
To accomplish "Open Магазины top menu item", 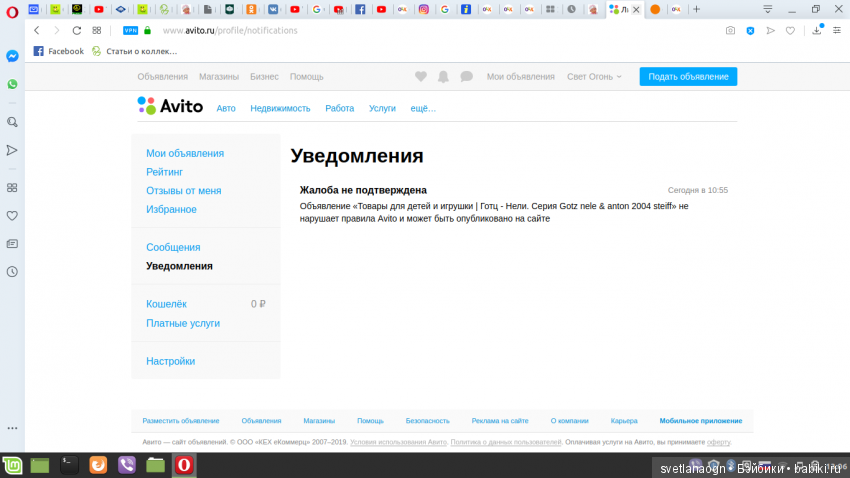I will (x=219, y=76).
